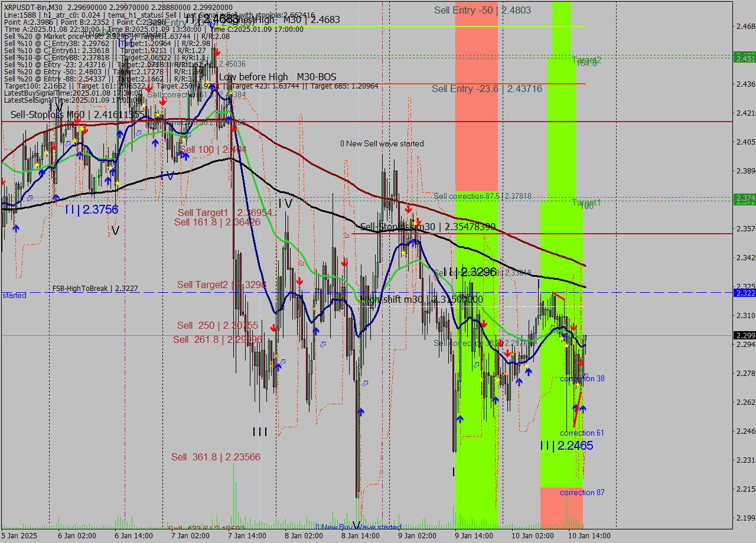Click the '9 Jan 14:00' time label
Image resolution: width=756 pixels, height=543 pixels.
[x=474, y=535]
